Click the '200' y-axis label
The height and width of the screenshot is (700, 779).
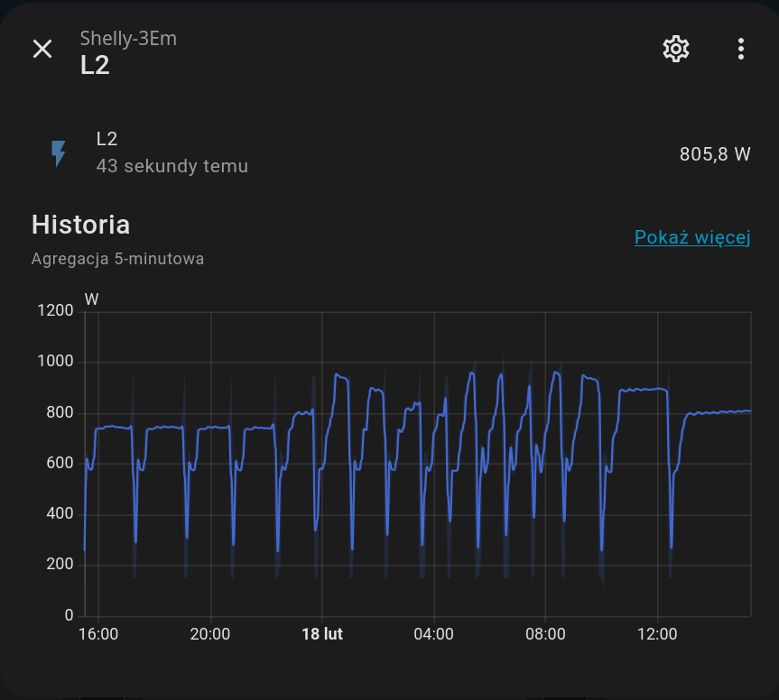pyautogui.click(x=60, y=564)
